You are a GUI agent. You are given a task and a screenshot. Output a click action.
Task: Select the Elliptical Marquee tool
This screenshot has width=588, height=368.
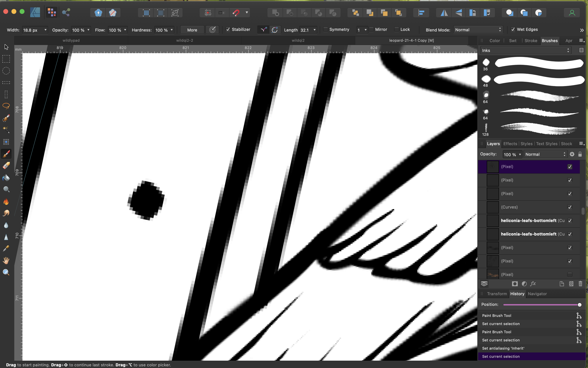[6, 71]
